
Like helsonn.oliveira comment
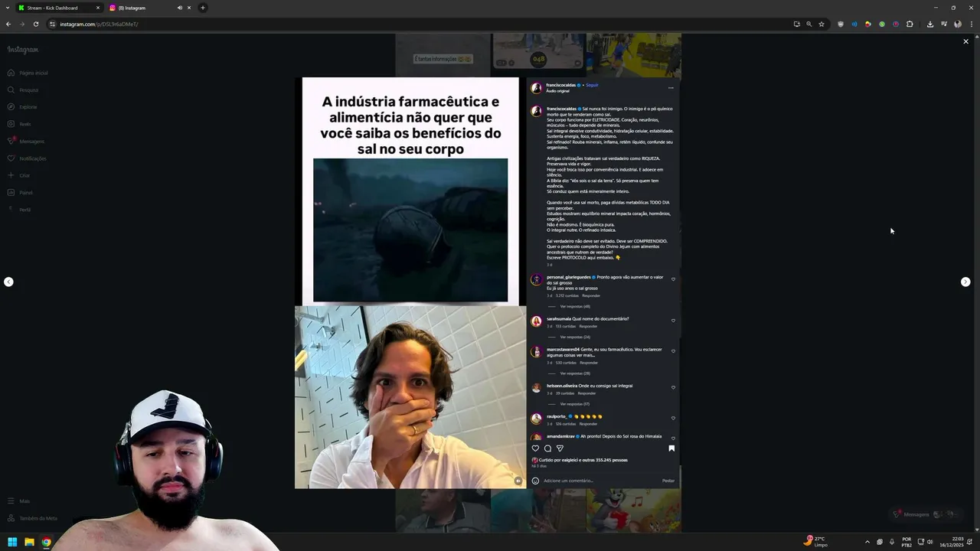(x=673, y=388)
